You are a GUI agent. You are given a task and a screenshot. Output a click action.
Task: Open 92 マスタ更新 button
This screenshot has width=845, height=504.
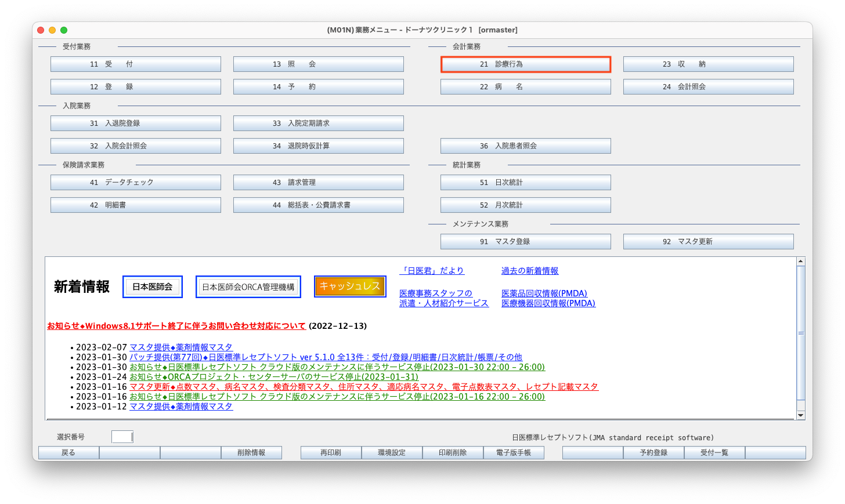point(708,242)
